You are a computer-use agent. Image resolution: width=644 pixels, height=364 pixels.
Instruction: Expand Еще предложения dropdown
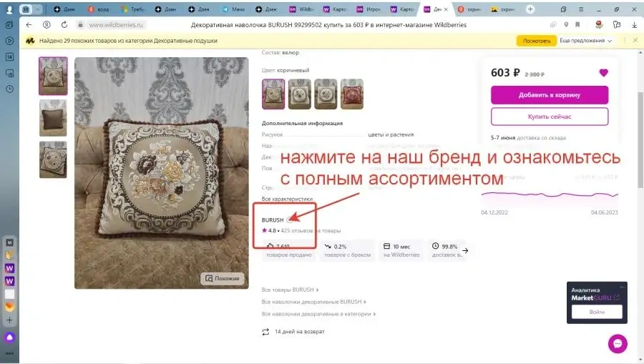(x=585, y=41)
